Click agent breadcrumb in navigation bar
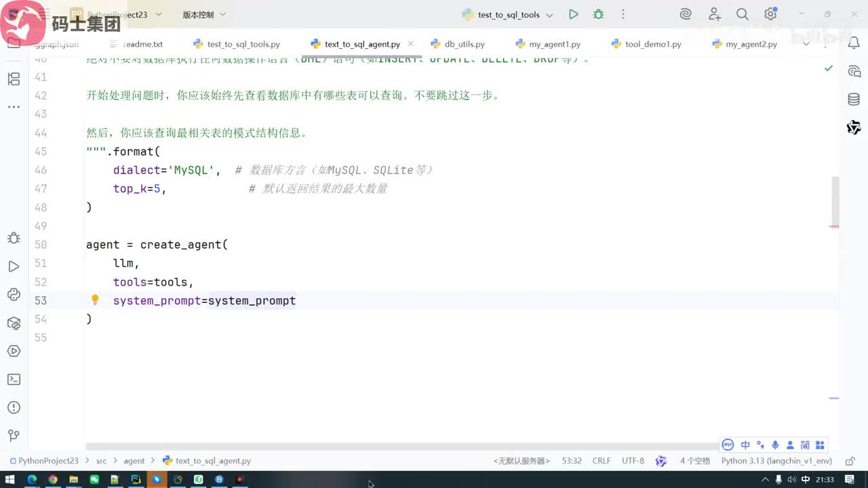Image resolution: width=868 pixels, height=488 pixels. click(x=134, y=461)
